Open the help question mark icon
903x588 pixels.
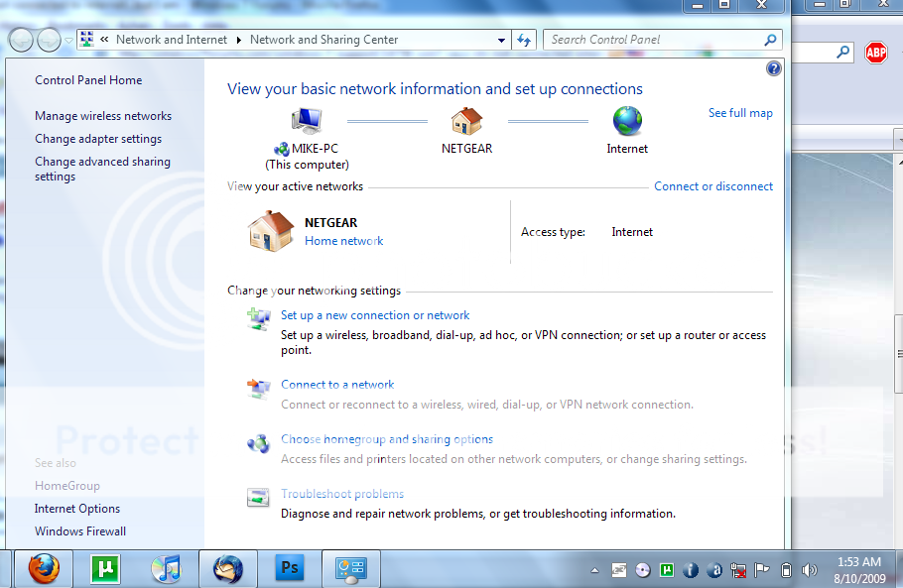pos(774,68)
